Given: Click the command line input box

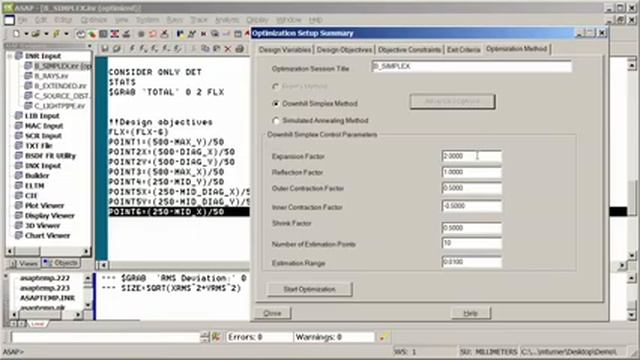Looking at the screenshot, I should pyautogui.click(x=106, y=337).
